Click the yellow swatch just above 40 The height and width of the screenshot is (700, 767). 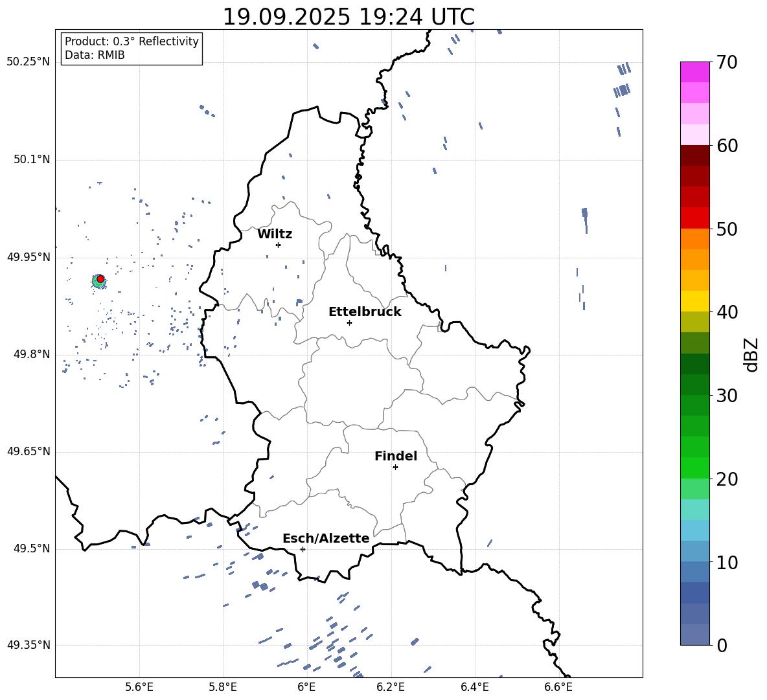tap(694, 301)
